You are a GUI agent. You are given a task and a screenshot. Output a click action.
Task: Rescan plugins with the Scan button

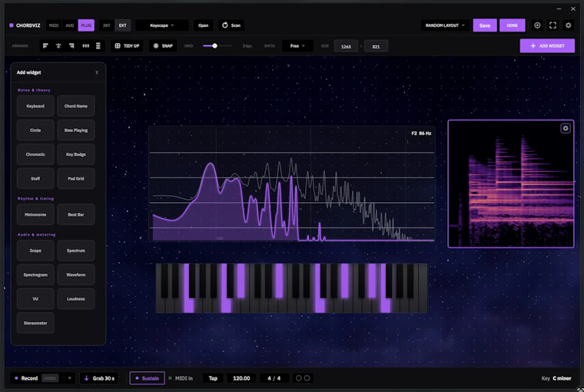click(231, 25)
